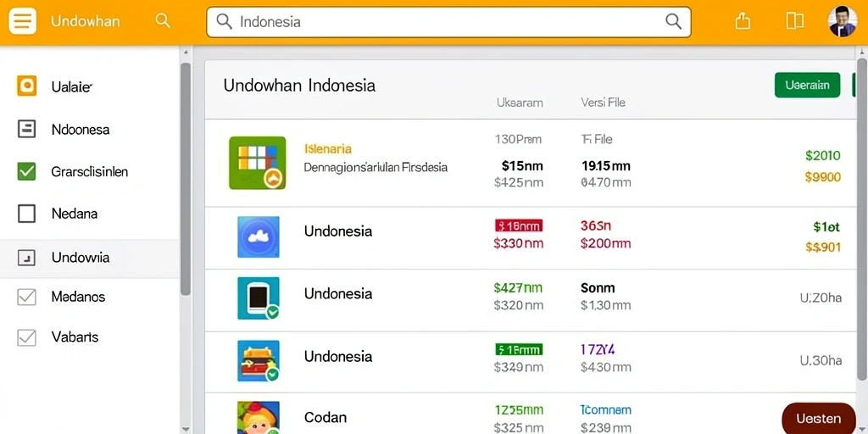Viewport: 868px width, 434px height.
Task: Open the blue cloud app icon
Action: point(259,237)
